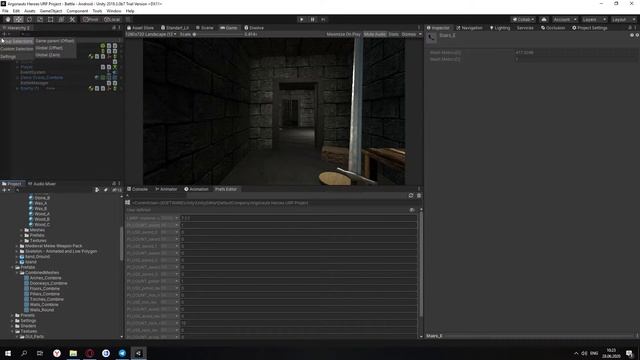Open the Project panel search-by-type icon
This screenshot has width=640, height=360.
97,190
